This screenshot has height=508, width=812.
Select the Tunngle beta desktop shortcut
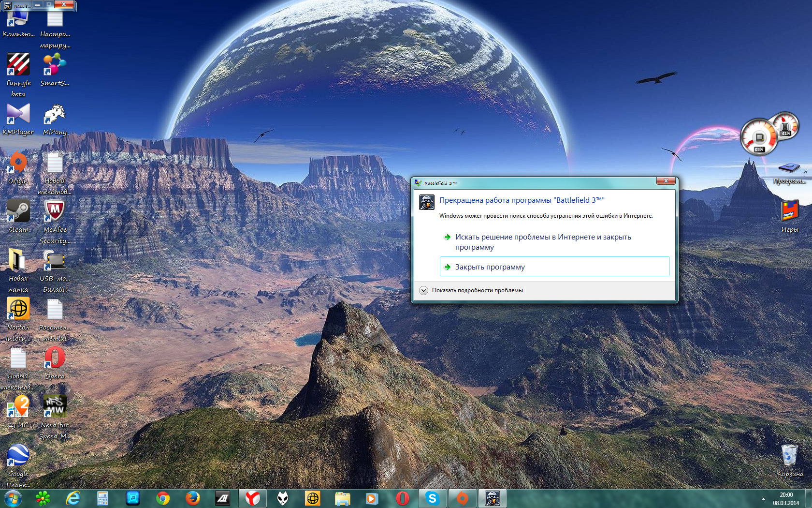[x=18, y=75]
